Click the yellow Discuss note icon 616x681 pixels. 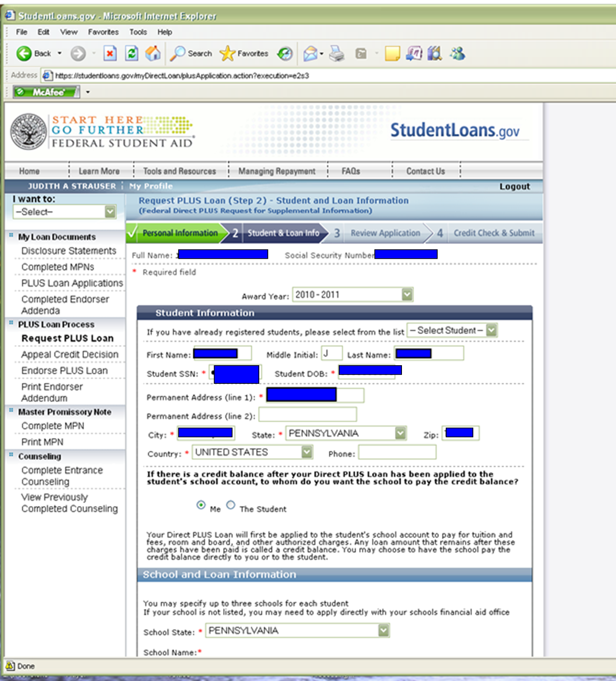pyautogui.click(x=392, y=54)
